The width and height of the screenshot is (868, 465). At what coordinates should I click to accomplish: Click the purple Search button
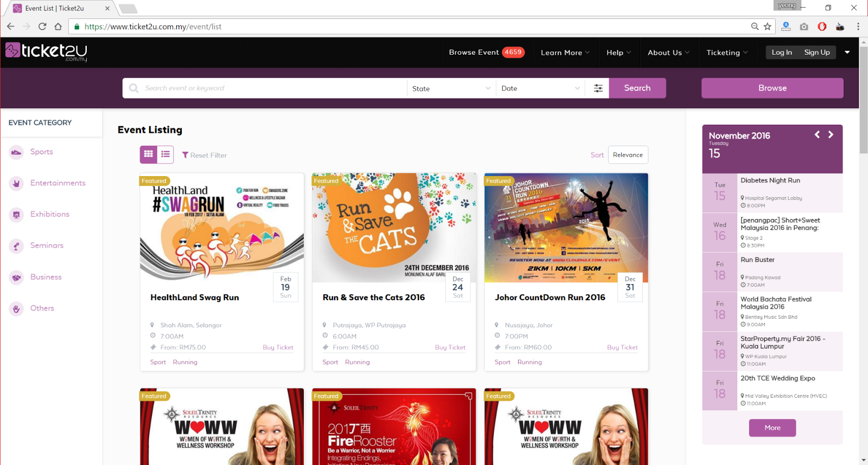click(637, 88)
